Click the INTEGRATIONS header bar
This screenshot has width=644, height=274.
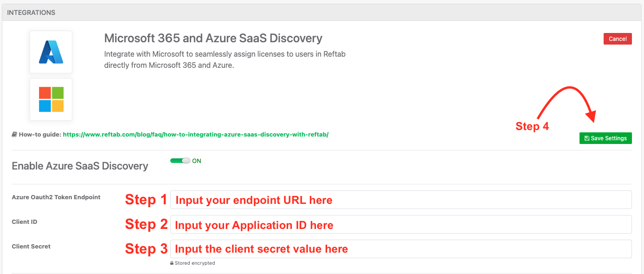point(31,12)
